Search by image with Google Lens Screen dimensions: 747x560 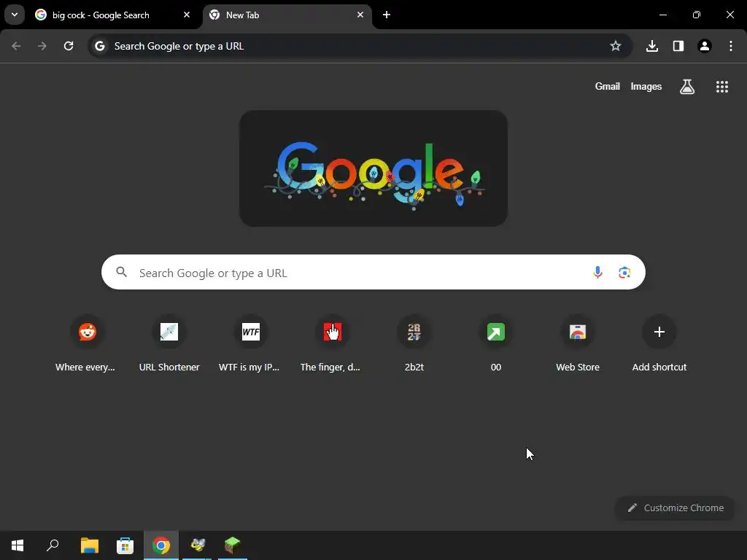coord(624,273)
